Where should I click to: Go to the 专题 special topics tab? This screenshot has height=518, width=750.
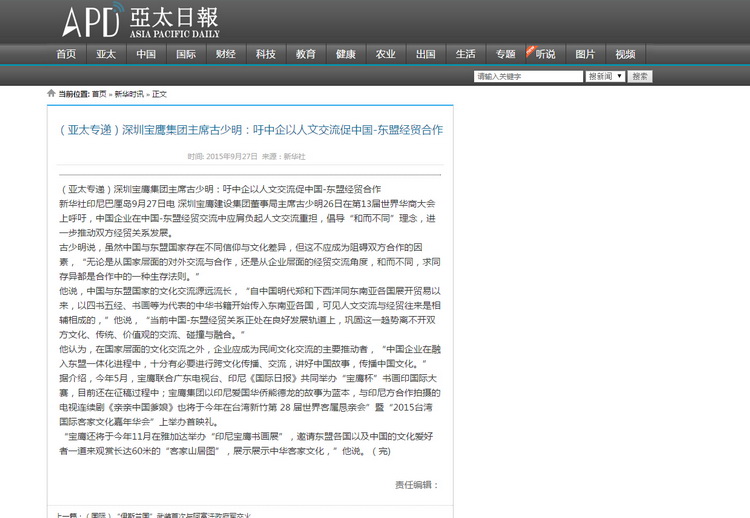(505, 54)
